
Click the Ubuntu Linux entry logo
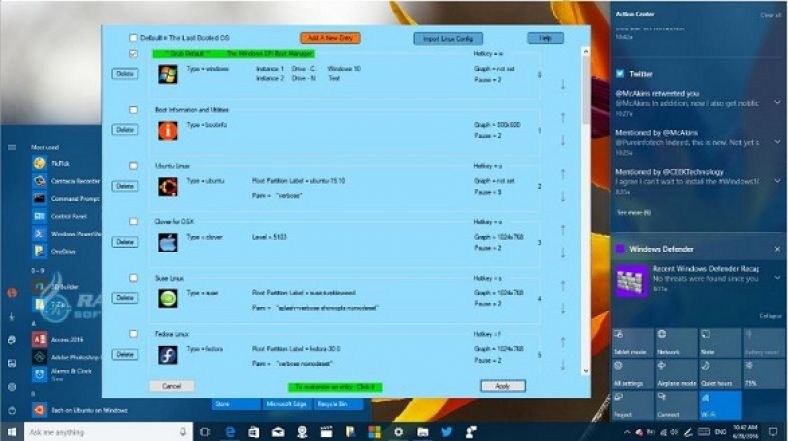tap(167, 186)
